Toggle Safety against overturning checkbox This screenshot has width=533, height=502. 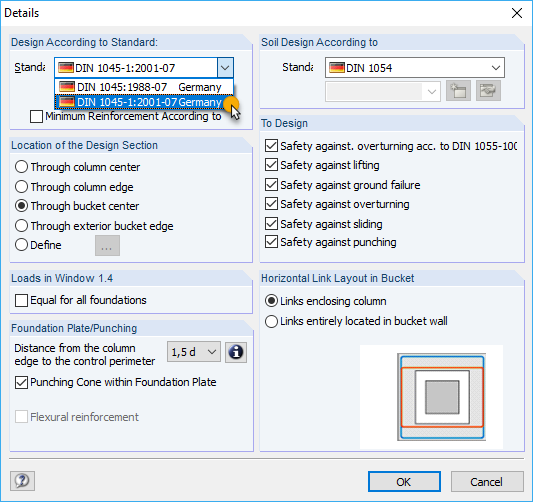[271, 204]
